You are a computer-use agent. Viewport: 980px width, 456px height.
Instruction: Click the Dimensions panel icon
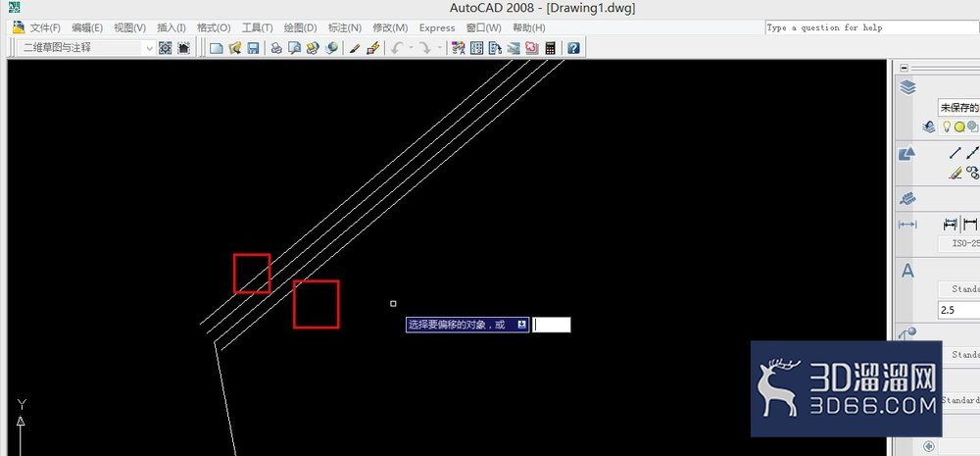coord(906,226)
